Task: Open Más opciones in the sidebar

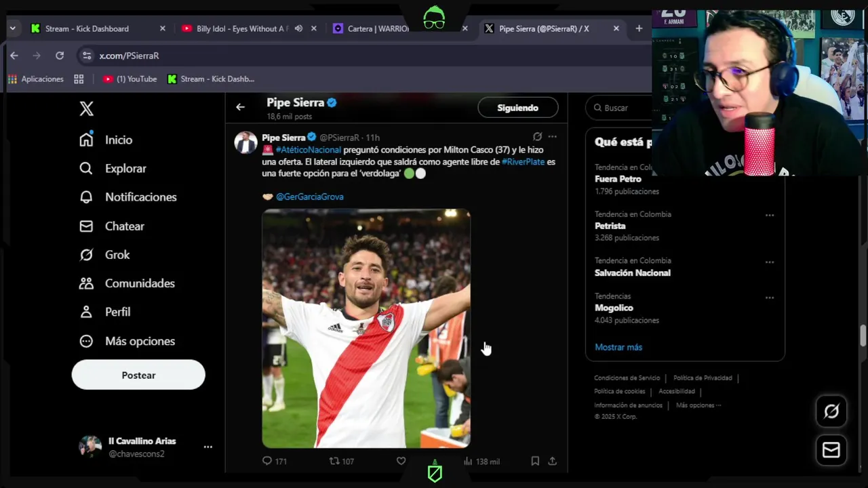Action: point(127,341)
